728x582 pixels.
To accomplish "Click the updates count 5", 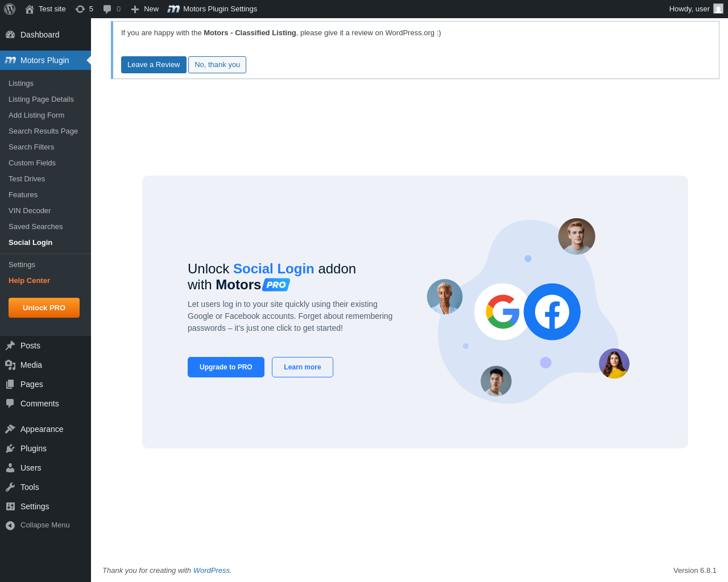I will tap(91, 9).
